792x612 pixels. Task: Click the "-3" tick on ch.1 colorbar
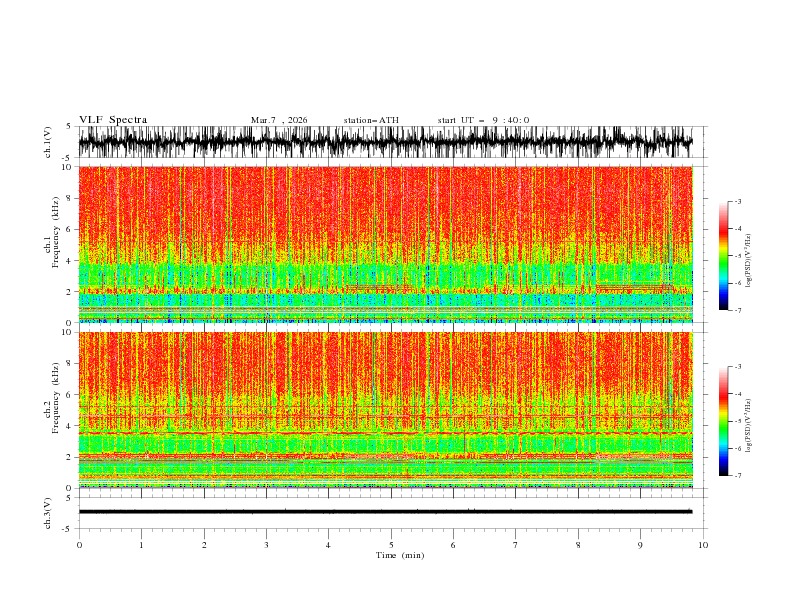point(737,201)
